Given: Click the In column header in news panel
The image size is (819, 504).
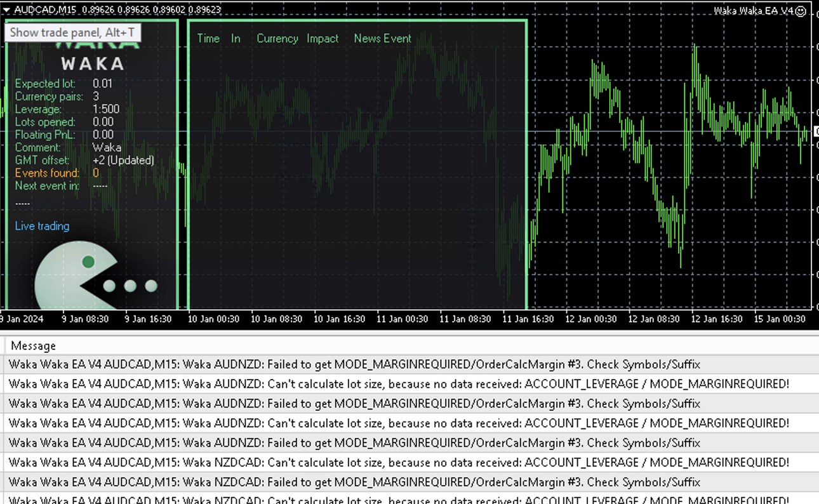Looking at the screenshot, I should click(x=236, y=38).
